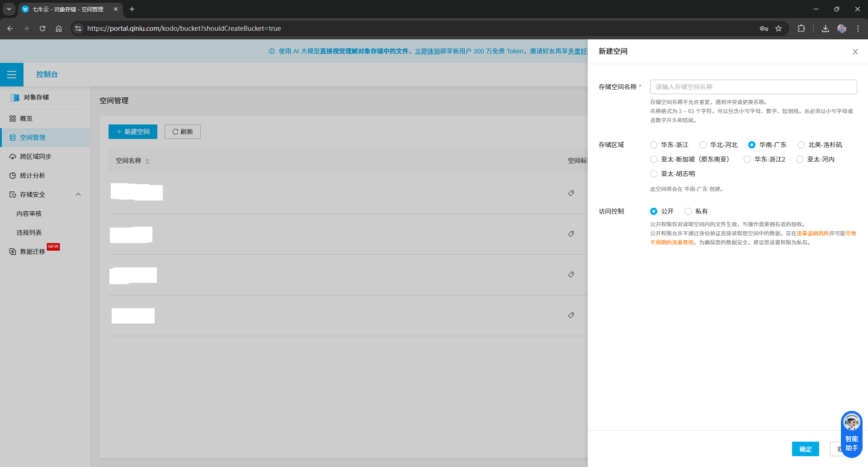
Task: Reload the page with refresh icon
Action: click(42, 29)
